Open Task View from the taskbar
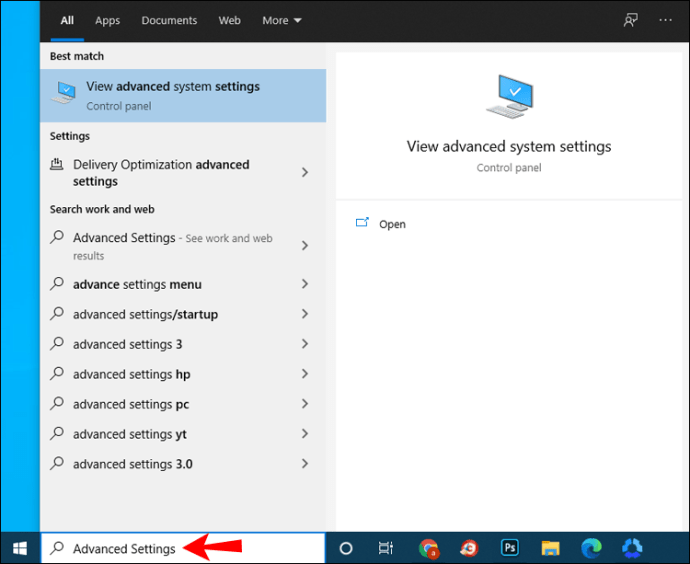The height and width of the screenshot is (564, 690). point(386,548)
